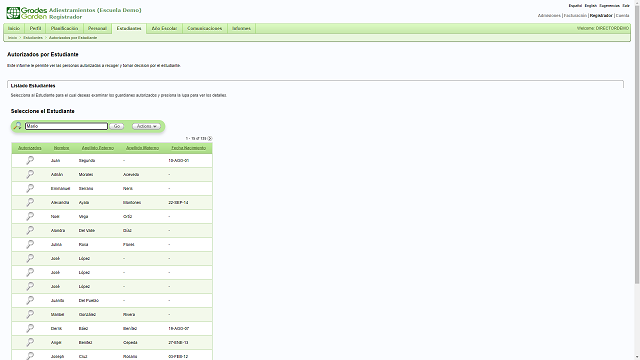640x360 pixels.
Task: Open the Planificación tab
Action: click(64, 28)
